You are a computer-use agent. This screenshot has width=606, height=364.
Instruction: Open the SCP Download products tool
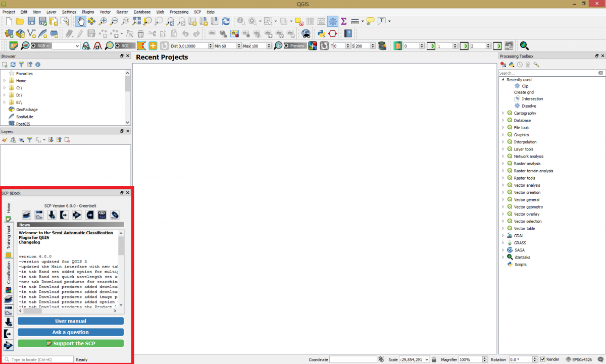point(52,215)
